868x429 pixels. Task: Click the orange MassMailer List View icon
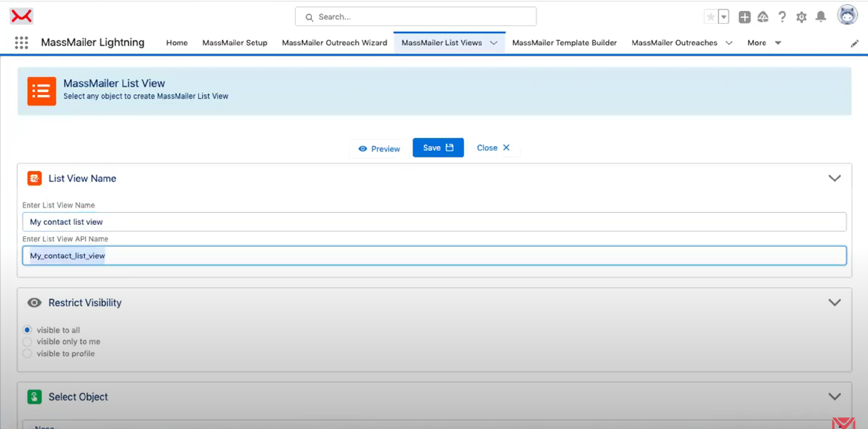click(x=42, y=91)
